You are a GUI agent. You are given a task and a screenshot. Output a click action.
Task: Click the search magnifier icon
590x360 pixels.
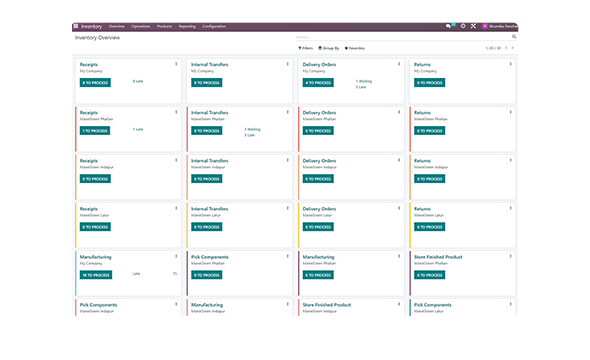coord(514,37)
